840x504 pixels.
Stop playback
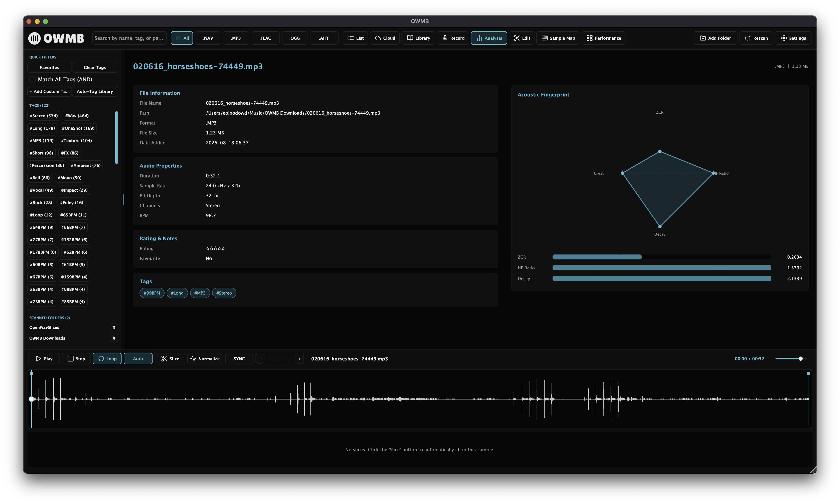pyautogui.click(x=76, y=359)
